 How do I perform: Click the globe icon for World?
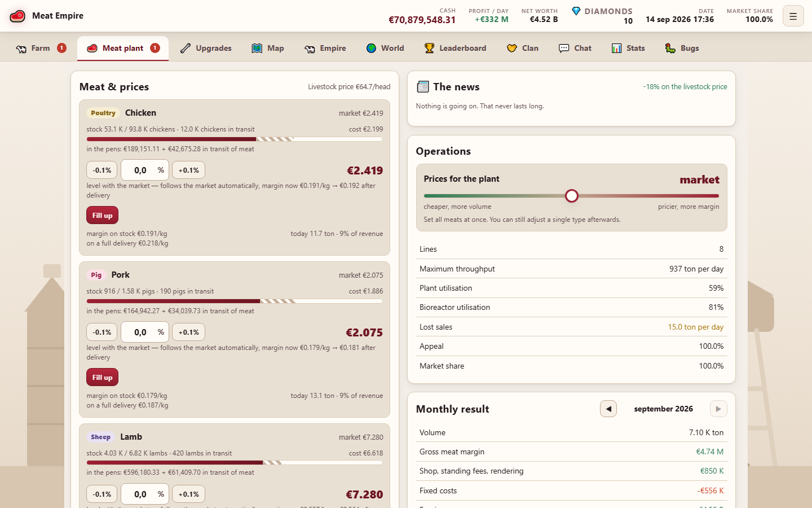click(x=371, y=49)
